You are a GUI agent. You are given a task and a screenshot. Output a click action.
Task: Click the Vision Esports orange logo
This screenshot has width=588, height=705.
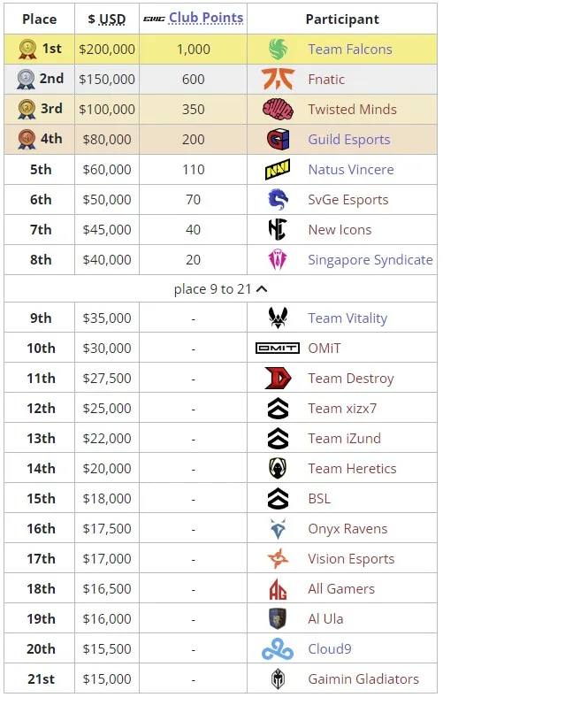278,559
